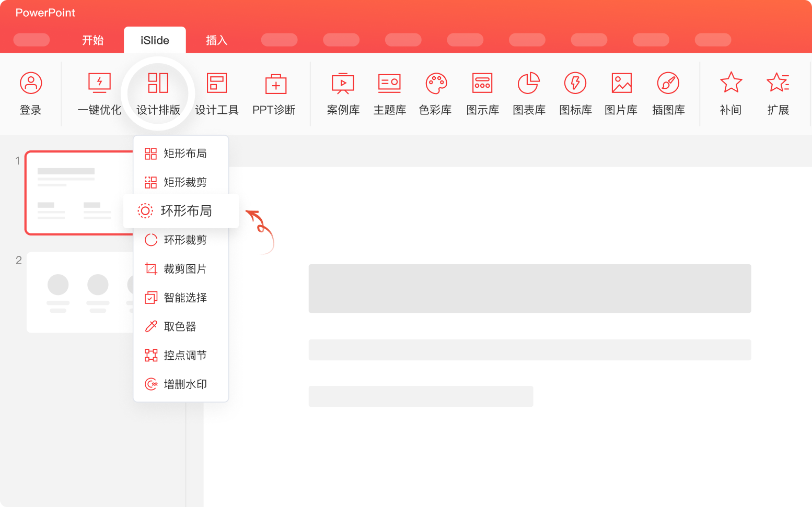The height and width of the screenshot is (507, 812).
Task: Choose 智能选择 smart select option
Action: point(181,298)
